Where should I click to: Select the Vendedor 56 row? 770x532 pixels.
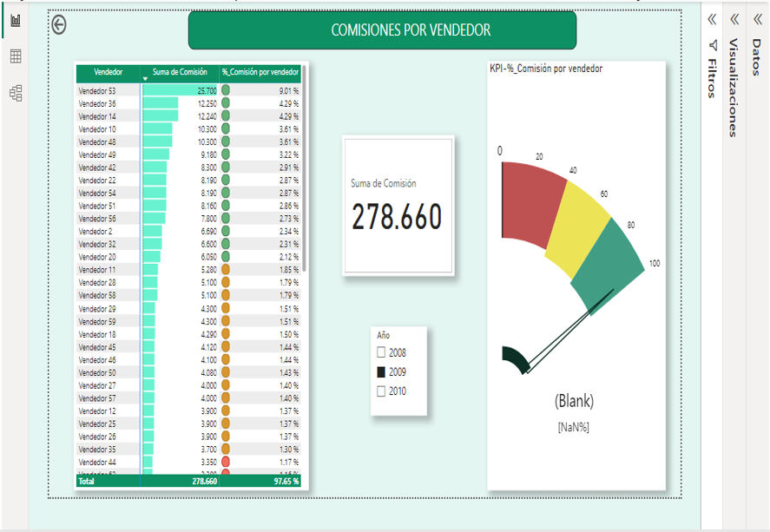click(189, 219)
